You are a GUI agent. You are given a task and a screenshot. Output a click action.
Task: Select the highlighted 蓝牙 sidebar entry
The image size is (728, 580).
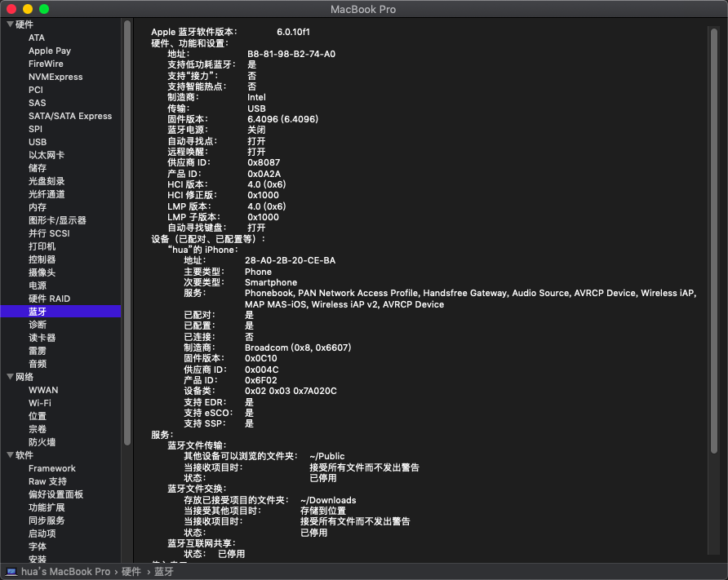click(61, 312)
